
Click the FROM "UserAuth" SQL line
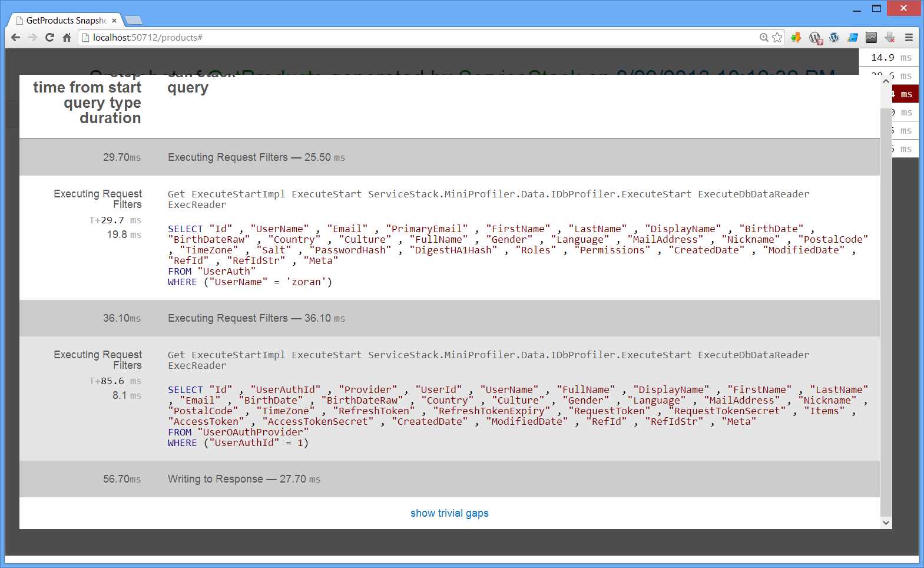point(212,271)
